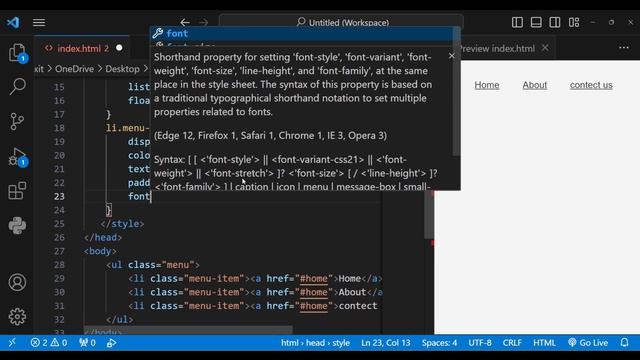640x360 pixels.
Task: Open Source Control view icon
Action: 17,121
